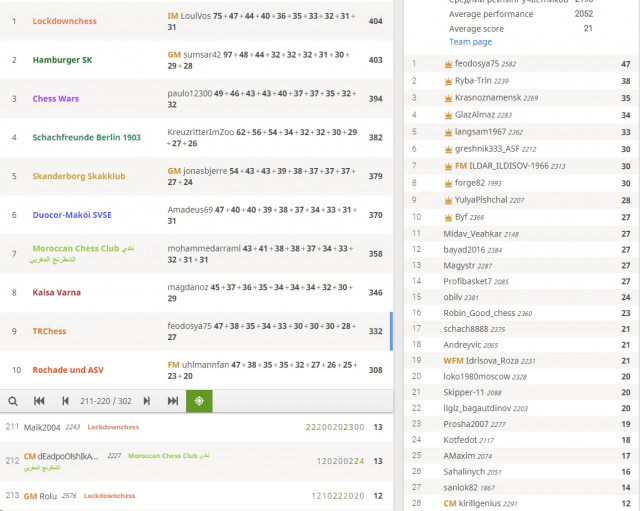Select GlazAlmaz in team list

click(475, 115)
